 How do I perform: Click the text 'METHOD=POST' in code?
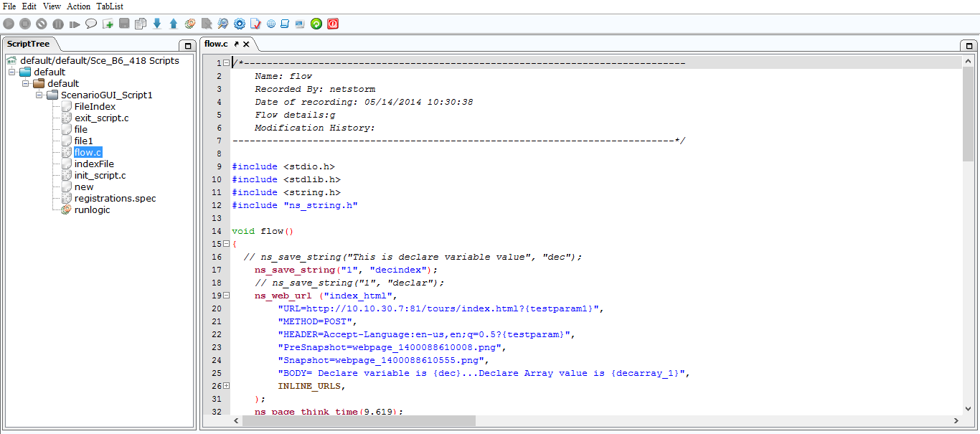coord(315,321)
